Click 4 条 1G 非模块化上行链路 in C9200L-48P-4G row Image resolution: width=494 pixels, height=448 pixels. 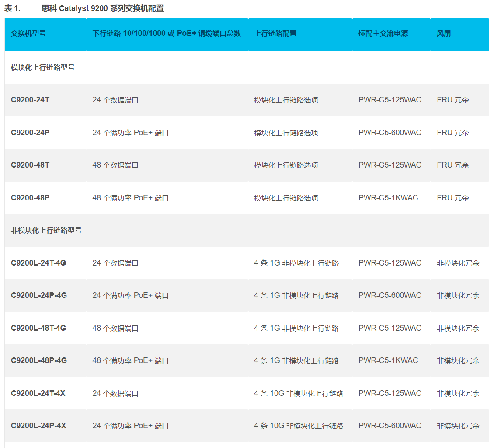pos(296,360)
